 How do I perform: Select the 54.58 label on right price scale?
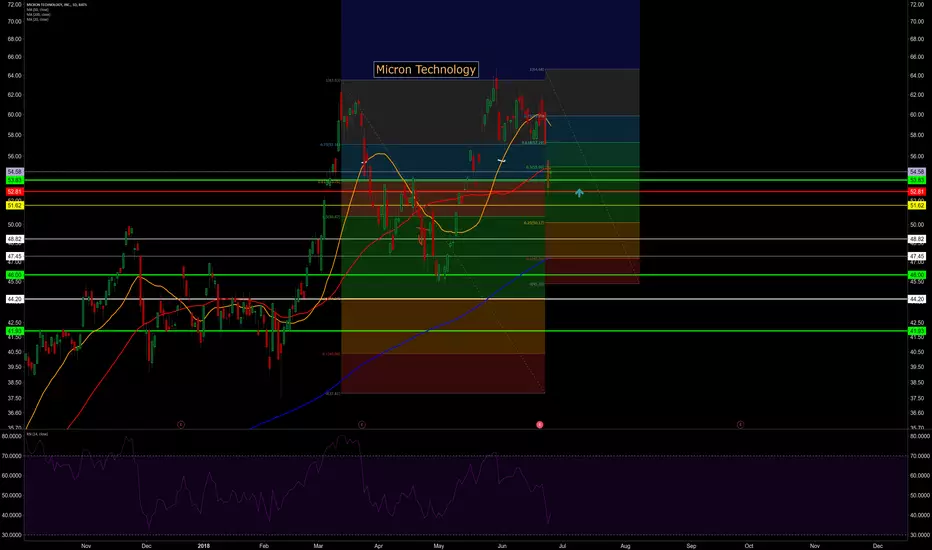917,172
